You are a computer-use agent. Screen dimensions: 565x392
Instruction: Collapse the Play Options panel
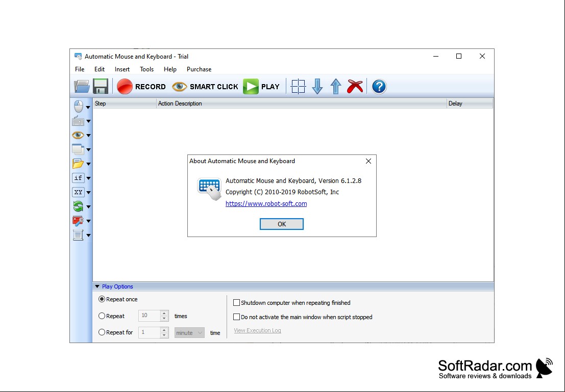pos(97,286)
